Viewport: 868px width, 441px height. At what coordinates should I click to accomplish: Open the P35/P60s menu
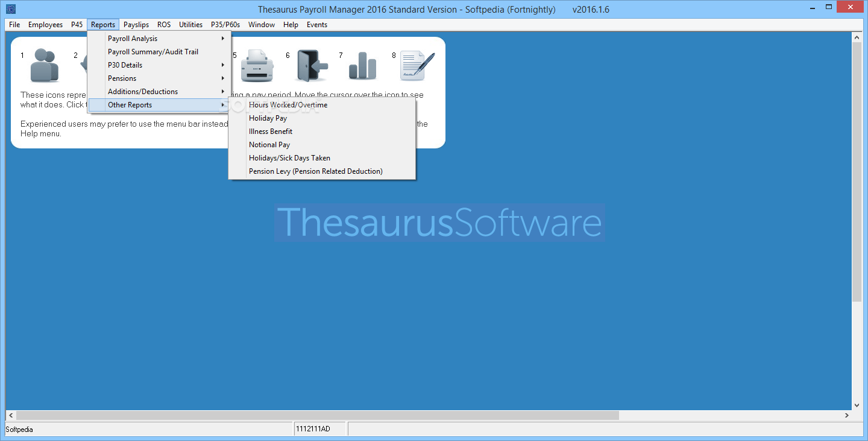click(225, 25)
